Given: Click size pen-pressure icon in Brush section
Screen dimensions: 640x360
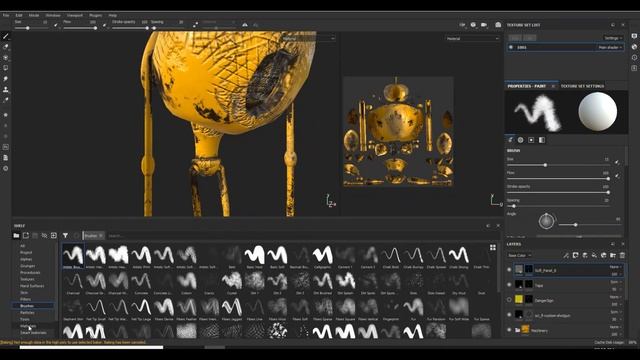Looking at the screenshot, I should click(617, 162).
